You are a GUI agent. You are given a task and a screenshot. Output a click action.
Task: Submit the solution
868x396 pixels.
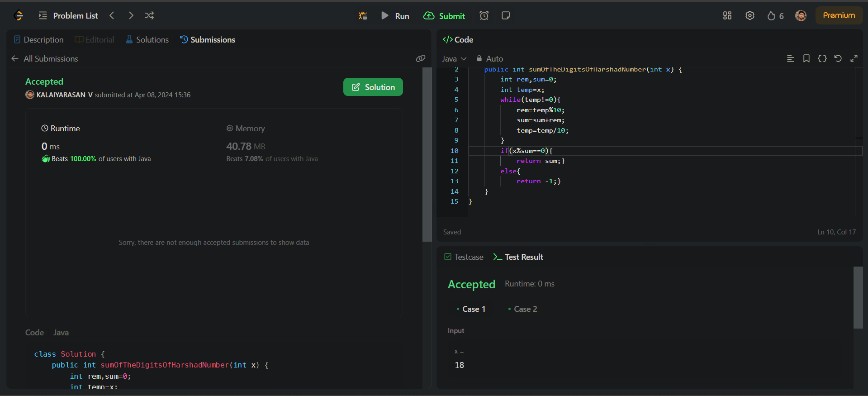[444, 16]
